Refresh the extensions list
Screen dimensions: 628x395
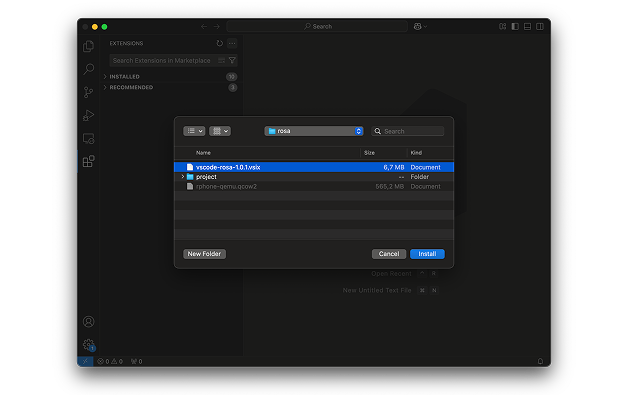click(219, 43)
